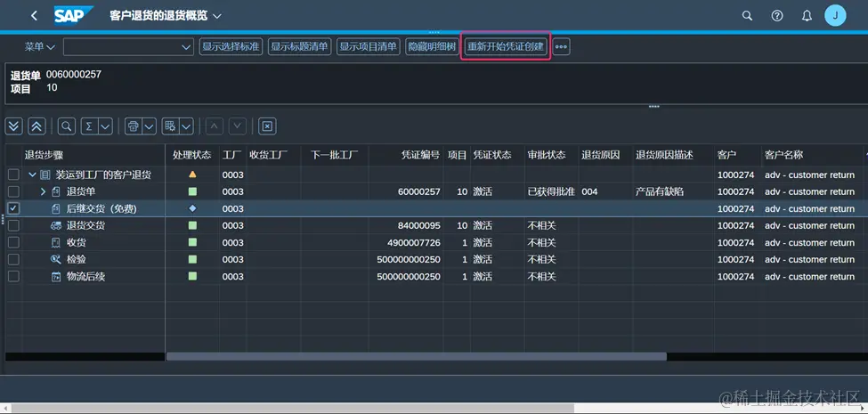The width and height of the screenshot is (868, 414).
Task: Click green status square in 收货 row
Action: point(192,242)
